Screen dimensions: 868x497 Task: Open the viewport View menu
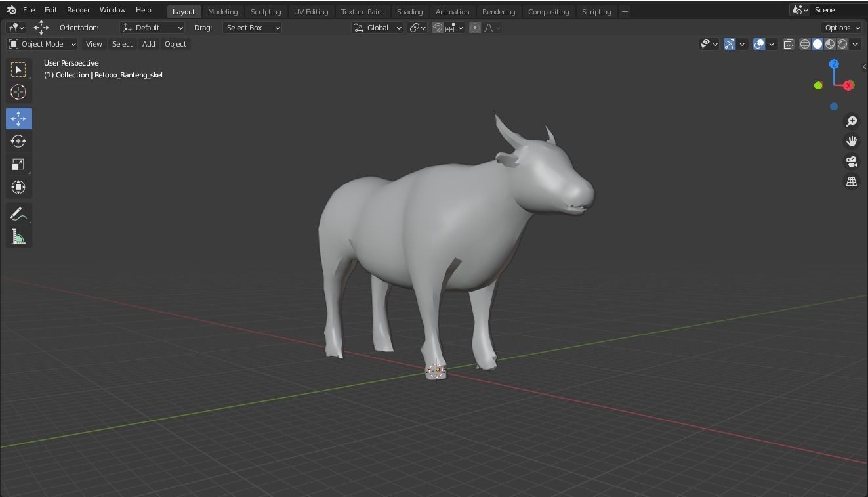pos(94,44)
